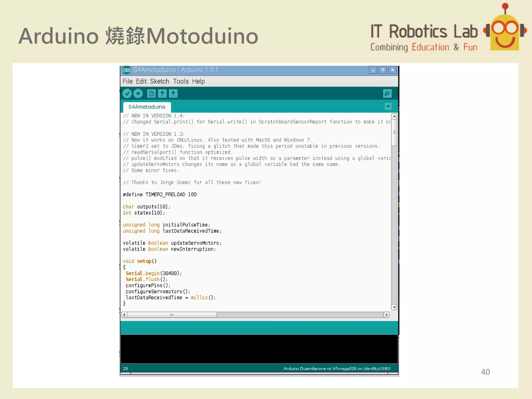
Task: Open the Help menu
Action: 198,81
